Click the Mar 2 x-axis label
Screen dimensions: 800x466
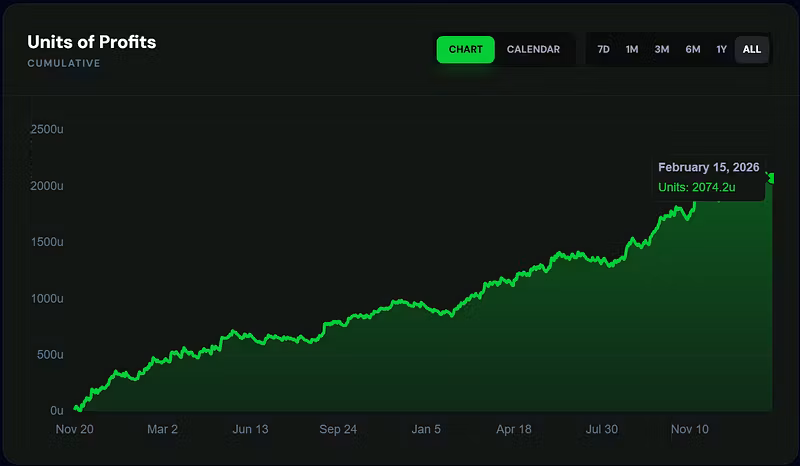(x=162, y=429)
